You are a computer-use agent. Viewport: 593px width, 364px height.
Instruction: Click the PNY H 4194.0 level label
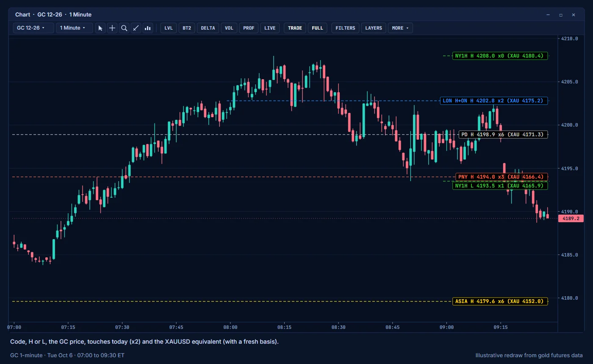tap(502, 176)
